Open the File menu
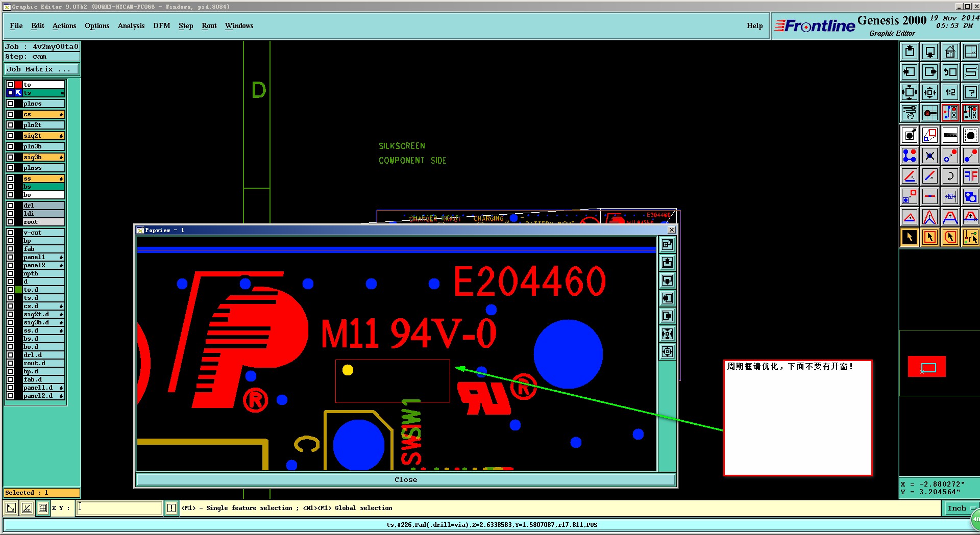 (x=16, y=26)
